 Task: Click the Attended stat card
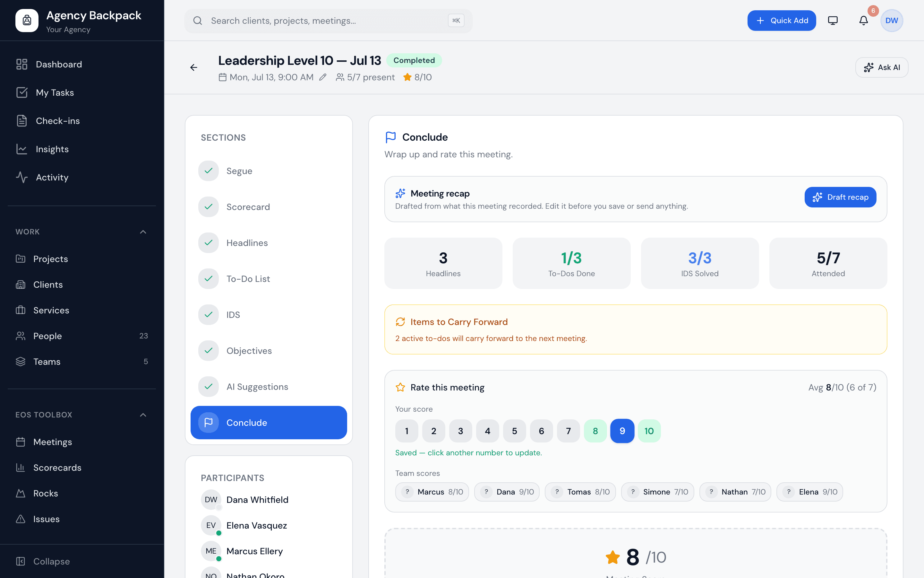click(x=828, y=263)
